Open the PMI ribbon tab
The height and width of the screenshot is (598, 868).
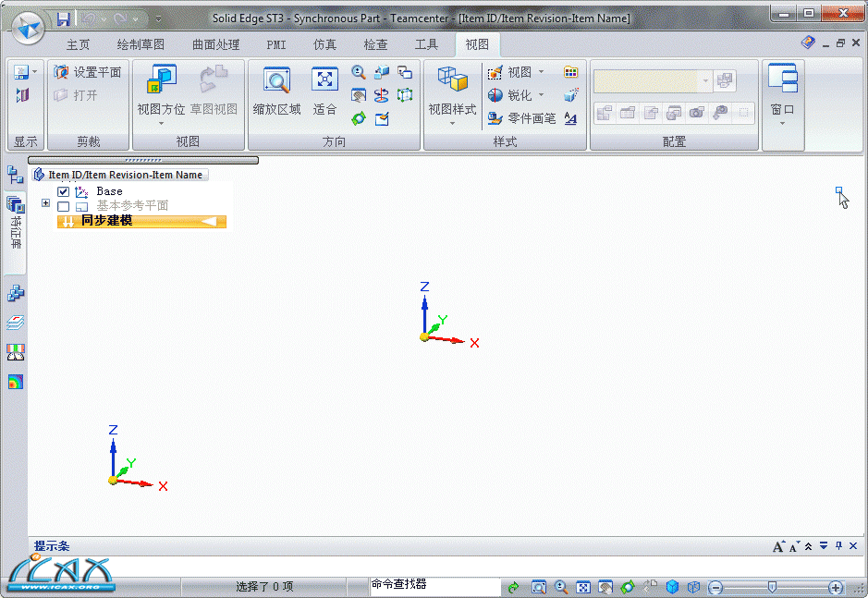(x=276, y=44)
